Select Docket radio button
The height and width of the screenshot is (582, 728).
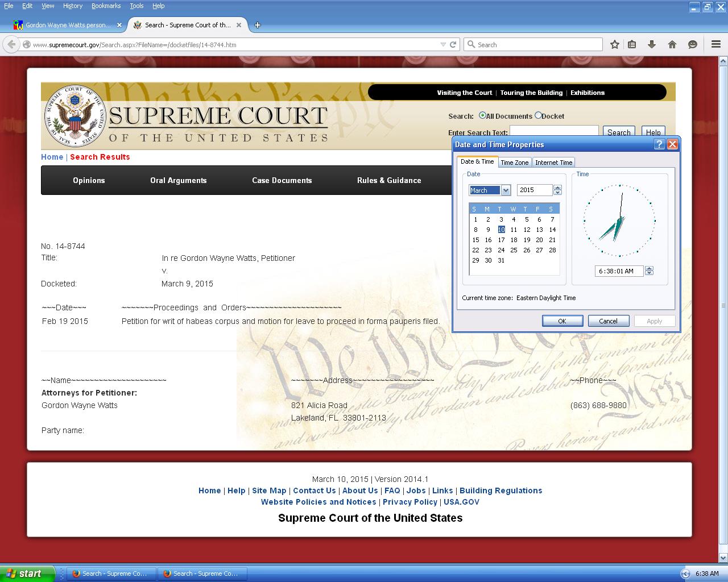click(538, 115)
